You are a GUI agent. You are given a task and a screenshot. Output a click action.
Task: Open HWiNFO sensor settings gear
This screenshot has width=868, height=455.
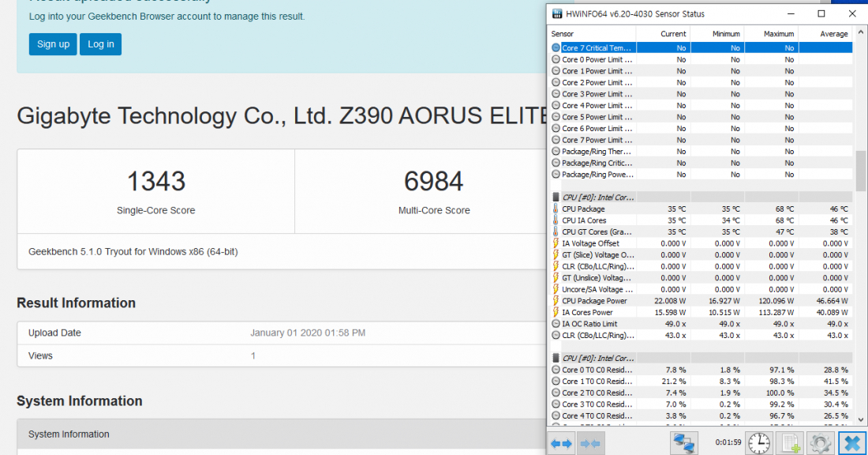[821, 443]
